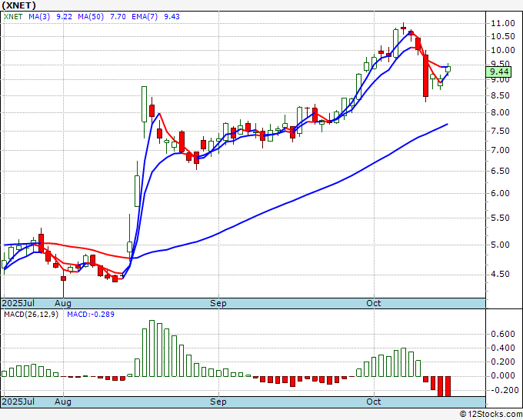Click the 6.50 price axis label

tap(501, 171)
